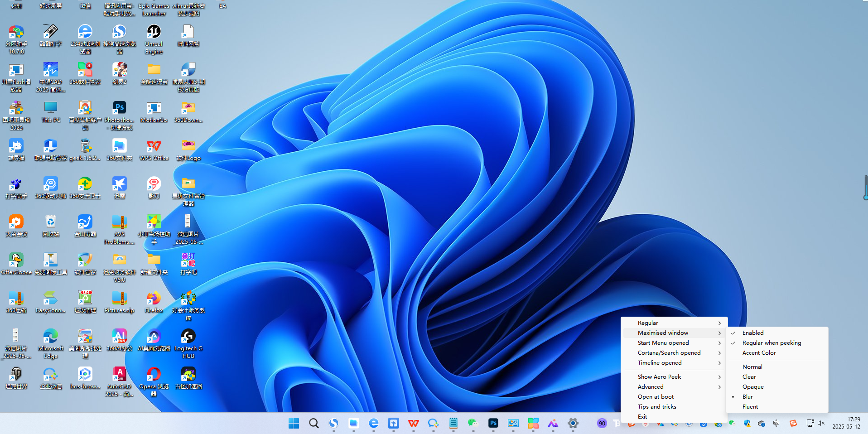The image size is (868, 434).
Task: Select the Maximised window menu item
Action: (674, 333)
